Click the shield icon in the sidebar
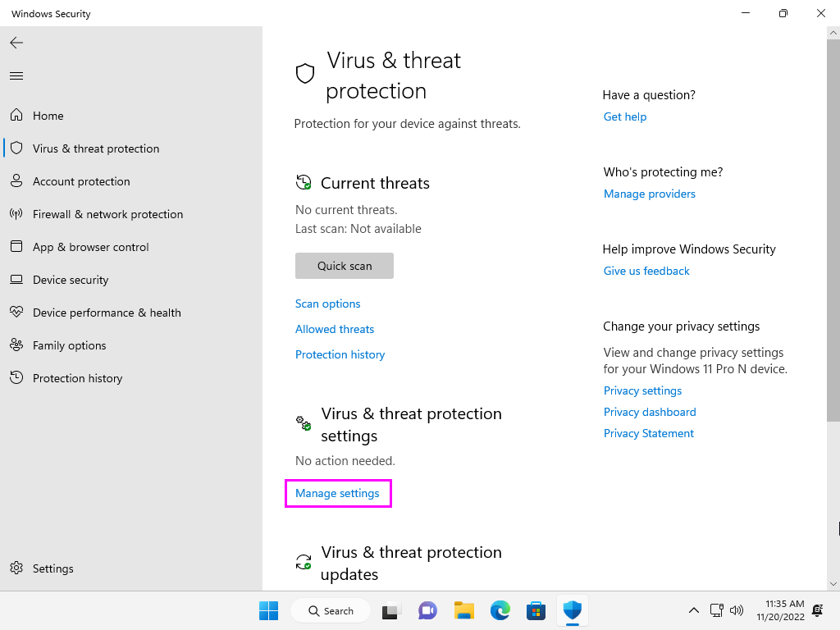The width and height of the screenshot is (840, 630). (x=16, y=148)
